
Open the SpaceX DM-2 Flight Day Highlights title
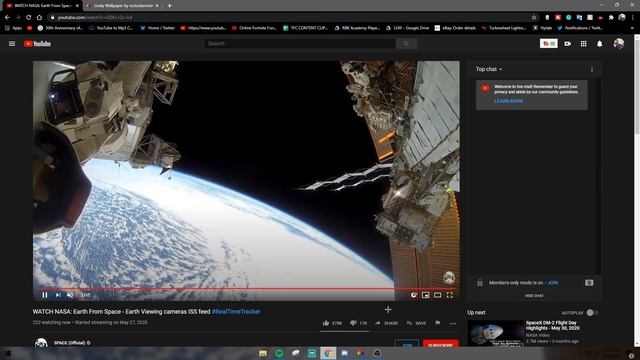point(552,325)
